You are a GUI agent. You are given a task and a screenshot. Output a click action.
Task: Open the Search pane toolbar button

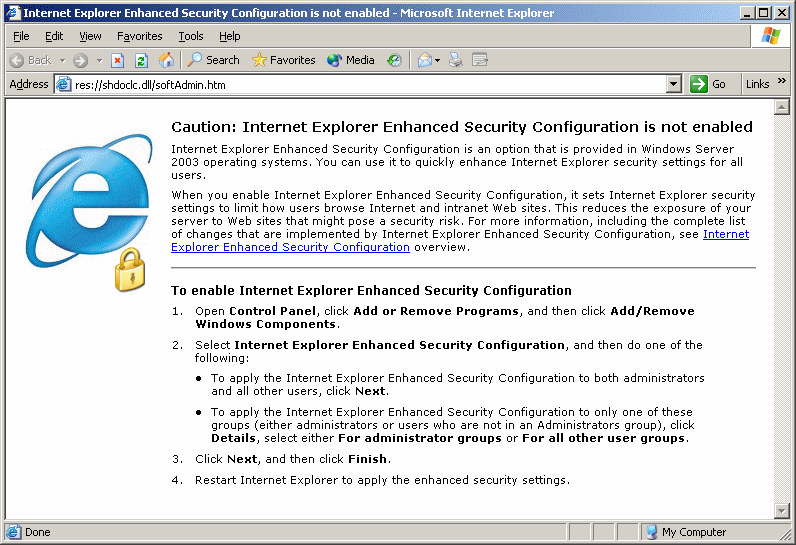point(213,60)
